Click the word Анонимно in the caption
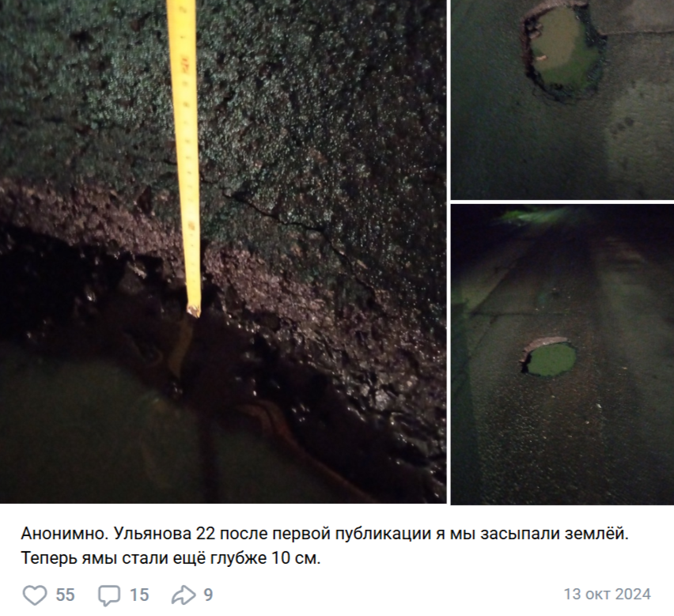This screenshot has width=674, height=616. click(x=65, y=534)
